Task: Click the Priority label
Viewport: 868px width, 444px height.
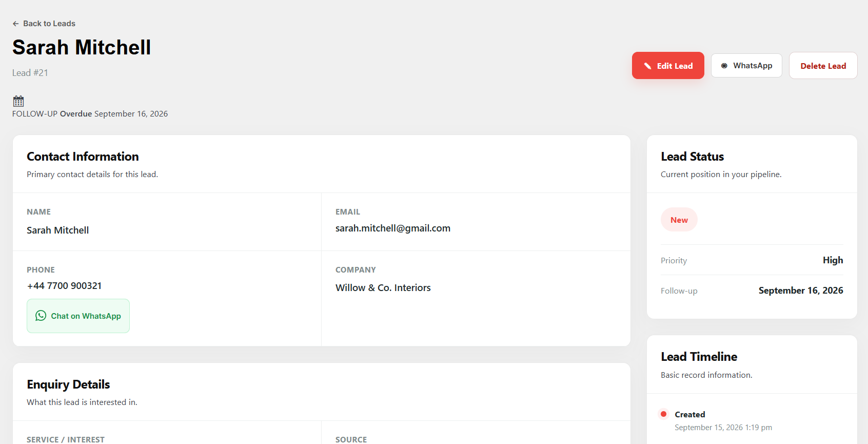Action: pyautogui.click(x=674, y=261)
